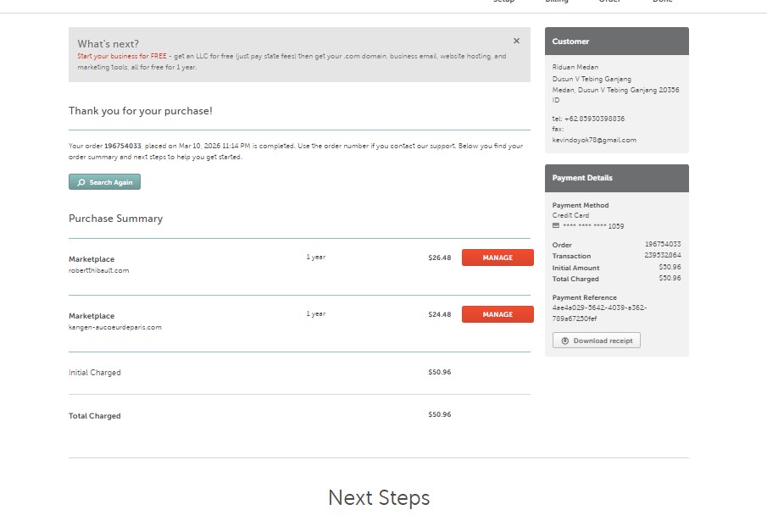
Task: Dismiss the What's next banner
Action: coord(516,41)
